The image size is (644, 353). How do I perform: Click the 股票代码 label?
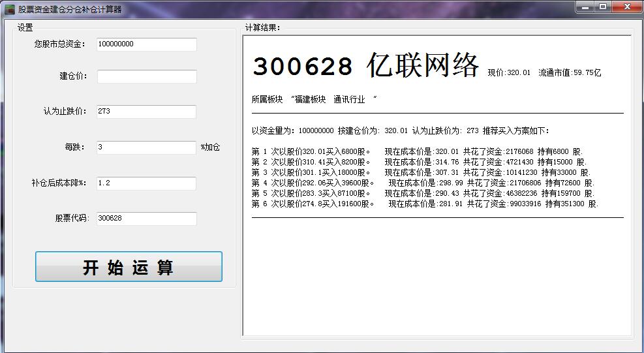tap(72, 218)
